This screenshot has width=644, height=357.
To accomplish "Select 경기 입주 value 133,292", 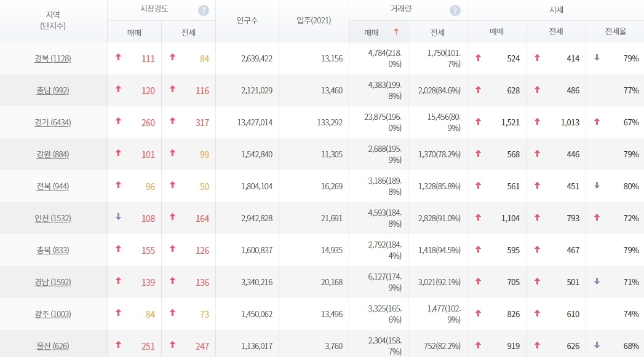I will pyautogui.click(x=330, y=123).
